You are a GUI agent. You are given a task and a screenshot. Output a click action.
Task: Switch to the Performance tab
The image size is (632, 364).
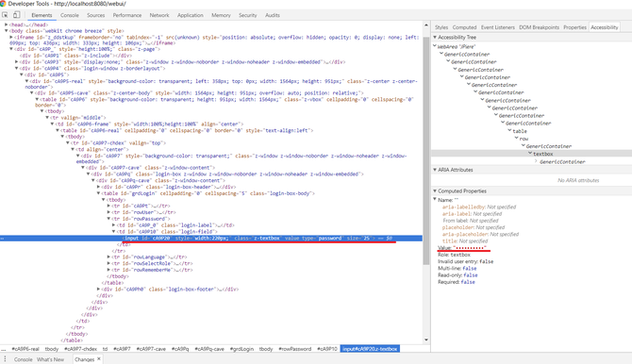pyautogui.click(x=127, y=15)
